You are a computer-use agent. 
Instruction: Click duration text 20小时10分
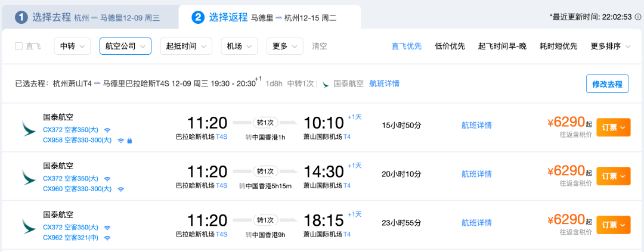coord(401,174)
